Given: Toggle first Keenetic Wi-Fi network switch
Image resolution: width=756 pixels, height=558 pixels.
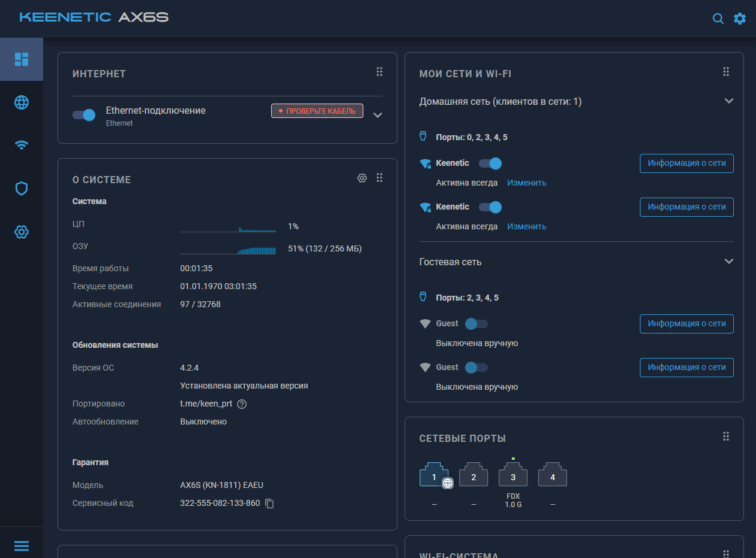Looking at the screenshot, I should click(490, 163).
